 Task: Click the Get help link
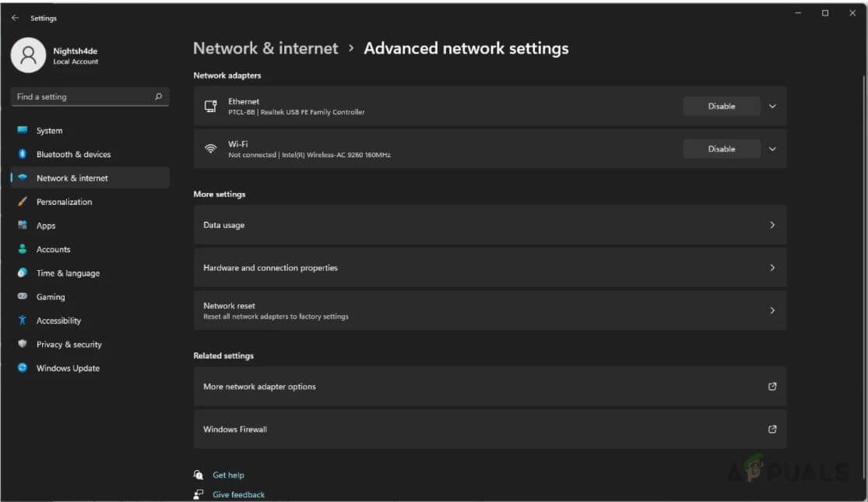(x=228, y=475)
